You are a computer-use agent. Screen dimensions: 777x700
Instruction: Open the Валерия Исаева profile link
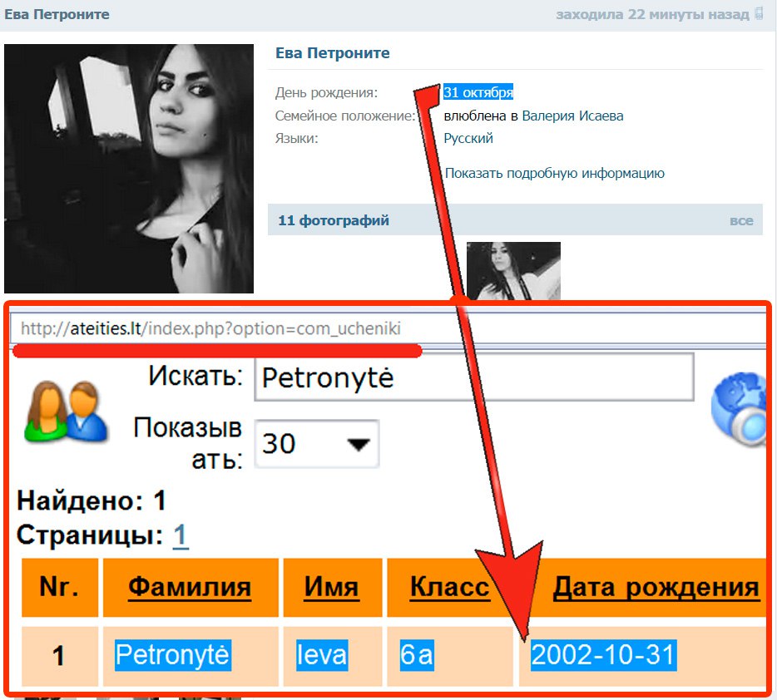point(572,116)
